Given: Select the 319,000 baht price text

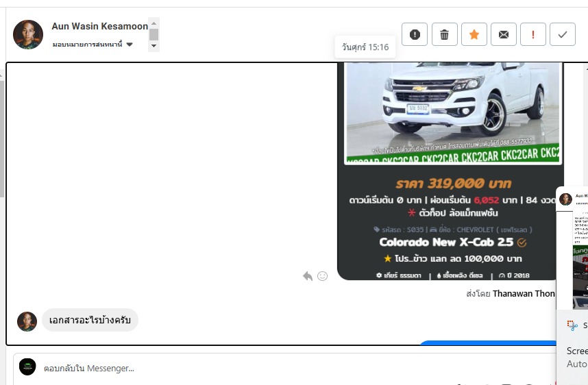Looking at the screenshot, I should [x=454, y=184].
